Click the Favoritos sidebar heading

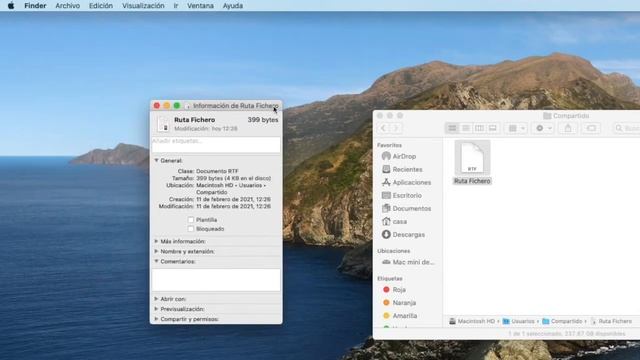point(389,145)
